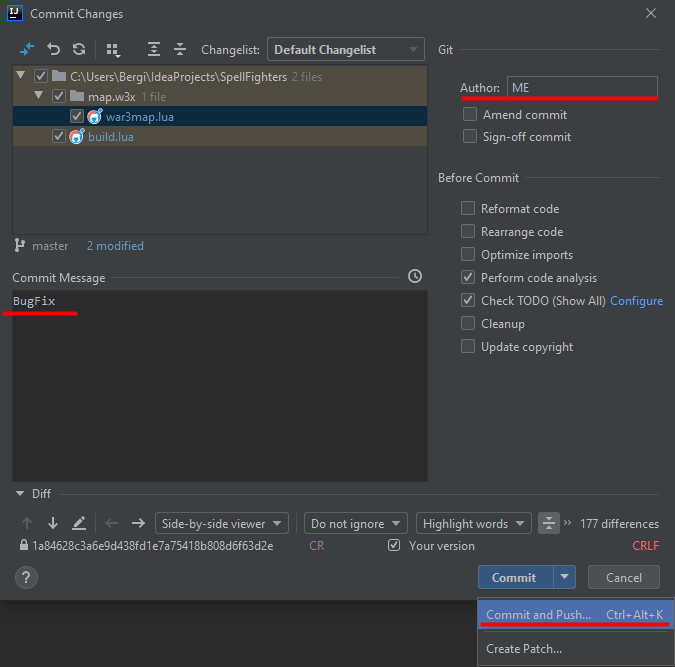Check the Update copyright option
Viewport: 675px width, 667px height.
coord(468,346)
